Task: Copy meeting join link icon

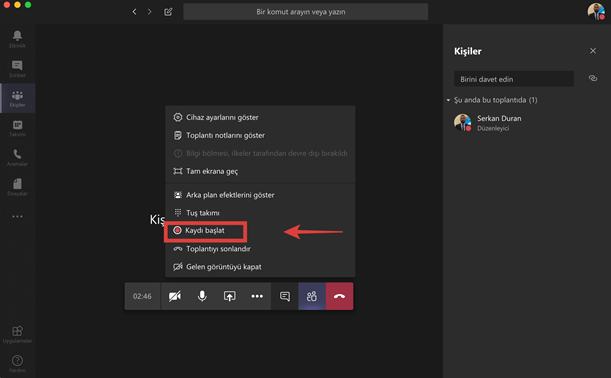Action: pos(593,79)
